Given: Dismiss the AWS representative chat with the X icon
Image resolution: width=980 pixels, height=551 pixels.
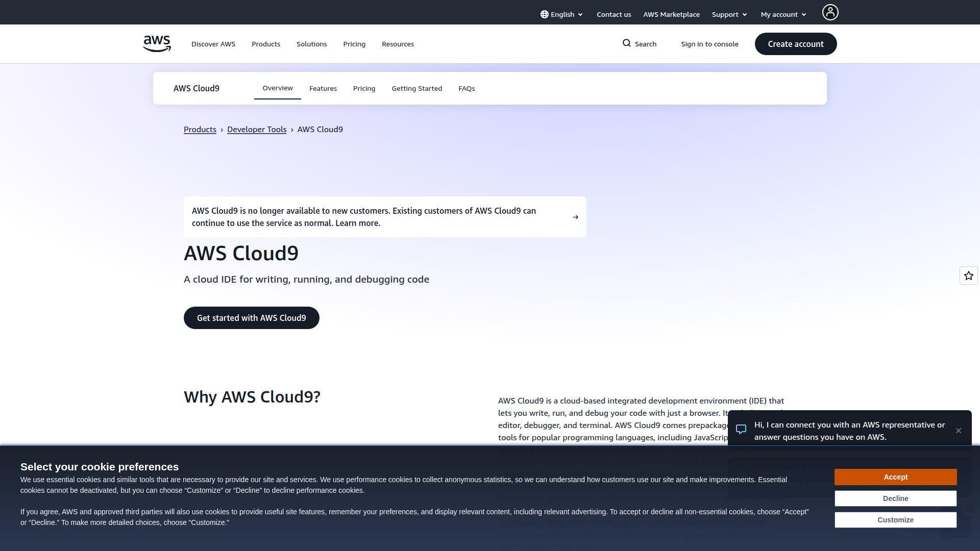Looking at the screenshot, I should coord(959,431).
